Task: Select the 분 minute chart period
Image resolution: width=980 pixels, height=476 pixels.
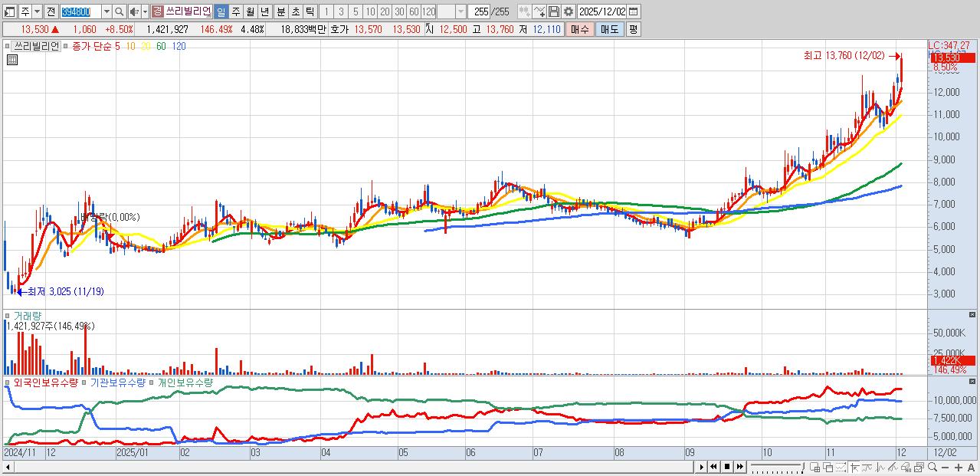Action: coord(280,11)
